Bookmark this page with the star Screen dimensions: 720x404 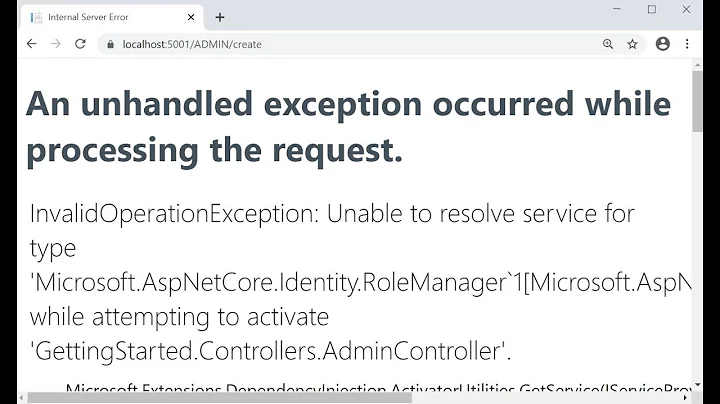click(632, 44)
